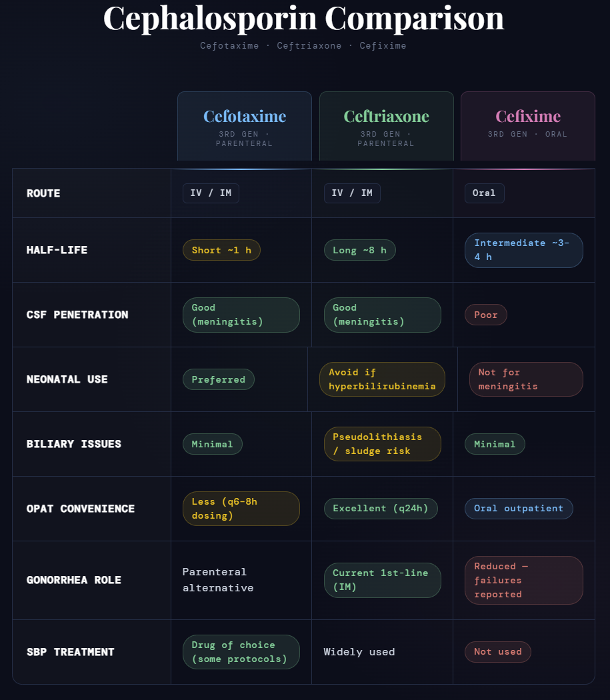Click the "Cephalosporin Comparison" page title

pyautogui.click(x=303, y=18)
